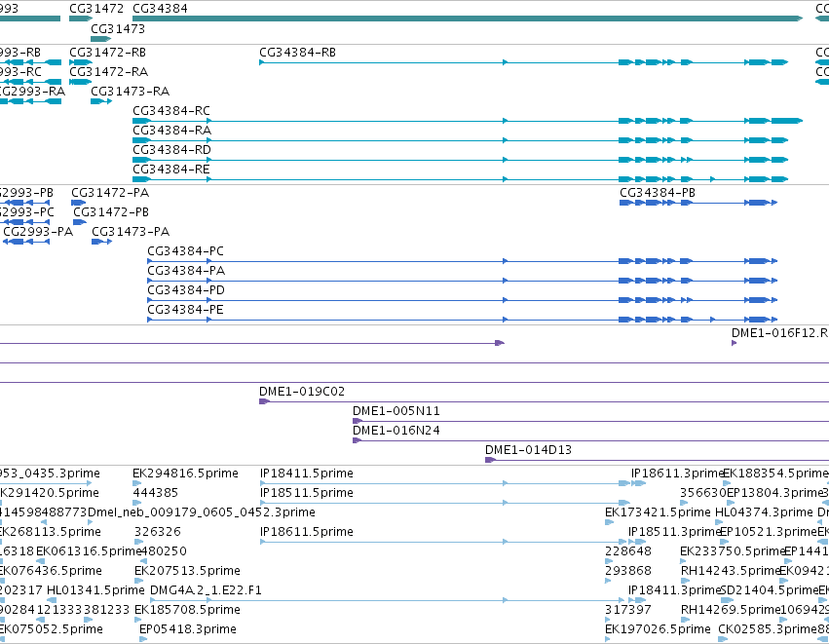Open the IP18611.5prime EST label
This screenshot has height=644, width=829.
[x=306, y=532]
